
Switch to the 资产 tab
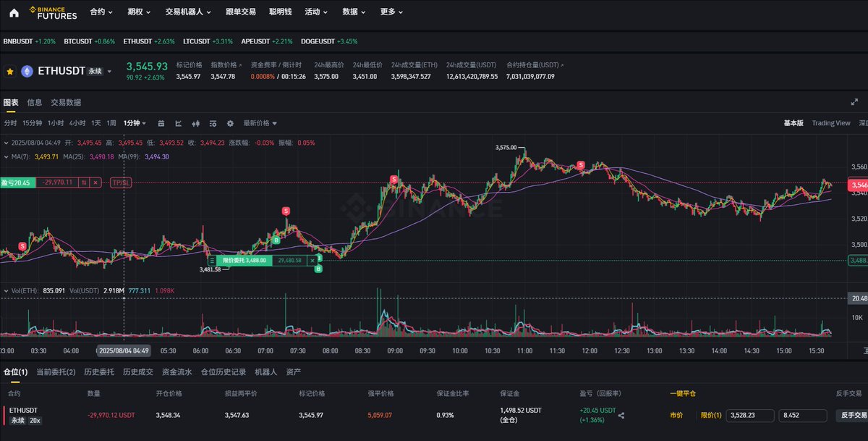pos(294,371)
